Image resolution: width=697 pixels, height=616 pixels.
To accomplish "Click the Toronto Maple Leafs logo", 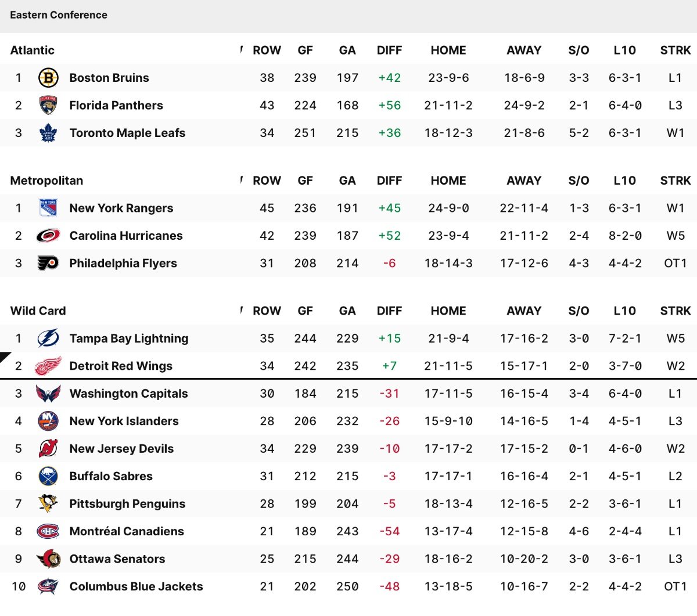I will tap(48, 133).
